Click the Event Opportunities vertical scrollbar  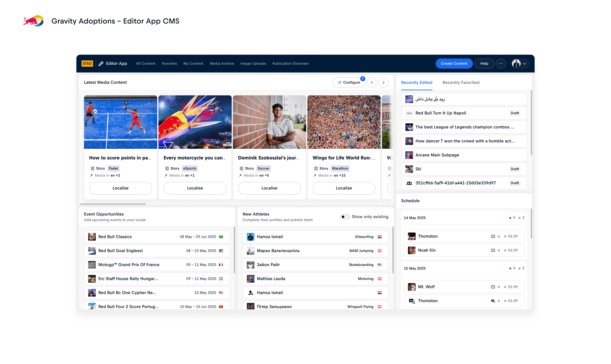(234, 250)
